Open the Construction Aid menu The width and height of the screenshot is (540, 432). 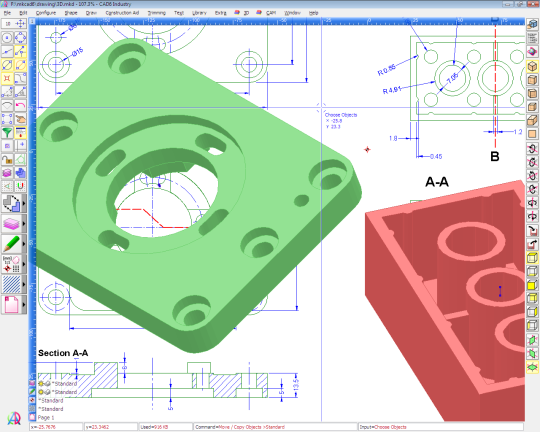pyautogui.click(x=122, y=13)
